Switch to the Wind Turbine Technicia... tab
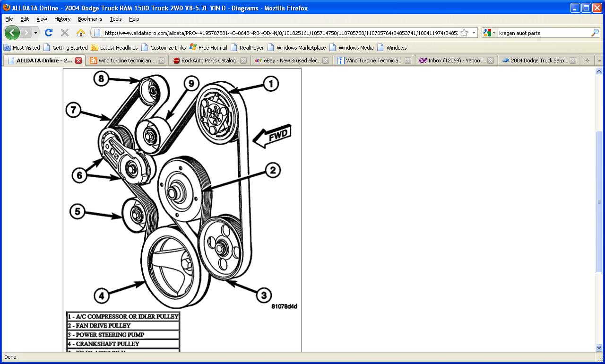Screen dimensions: 605x364 373,61
